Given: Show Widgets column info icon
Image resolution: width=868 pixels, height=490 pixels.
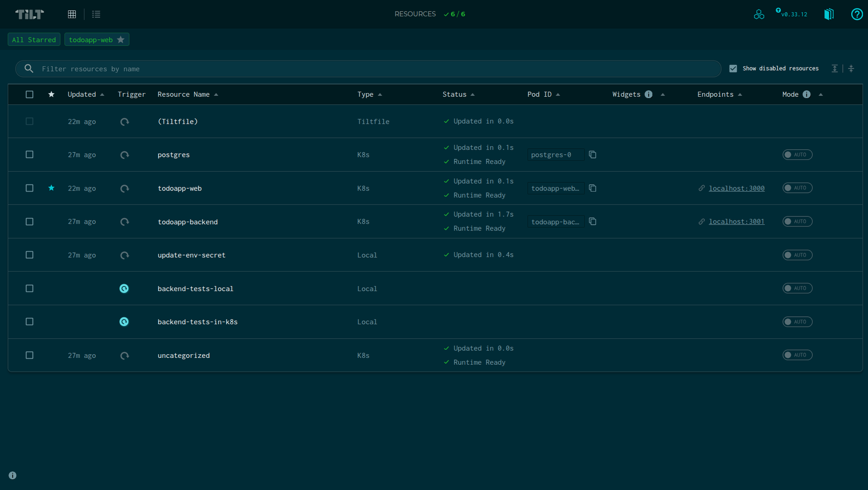Looking at the screenshot, I should pos(649,95).
